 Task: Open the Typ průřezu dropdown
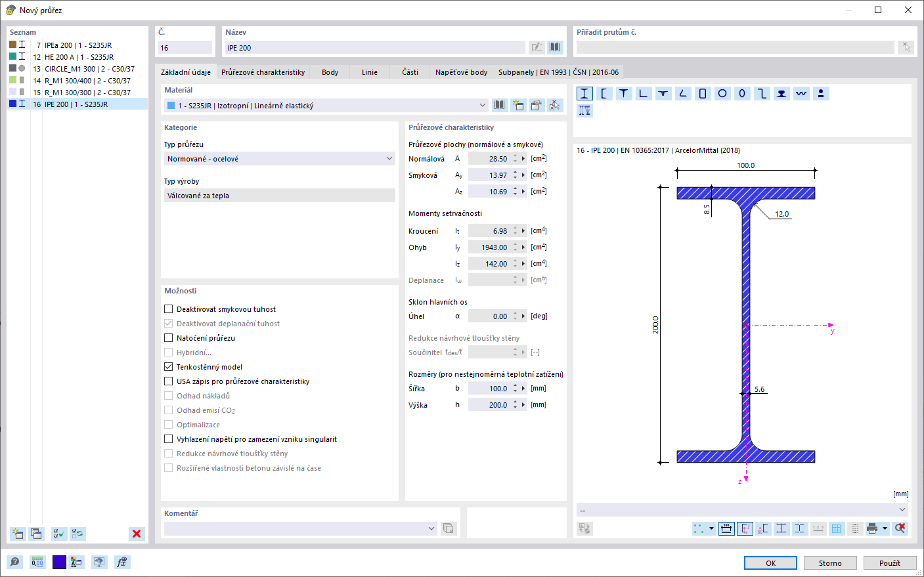tap(280, 159)
